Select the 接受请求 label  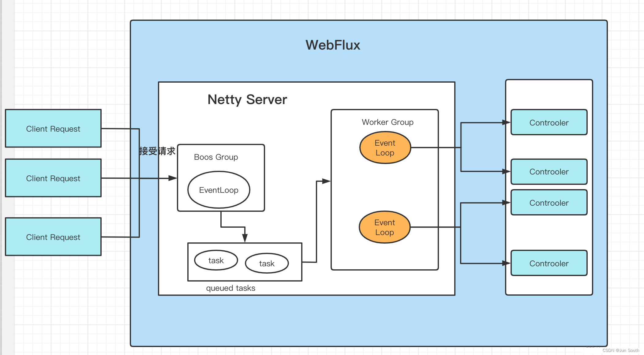157,151
